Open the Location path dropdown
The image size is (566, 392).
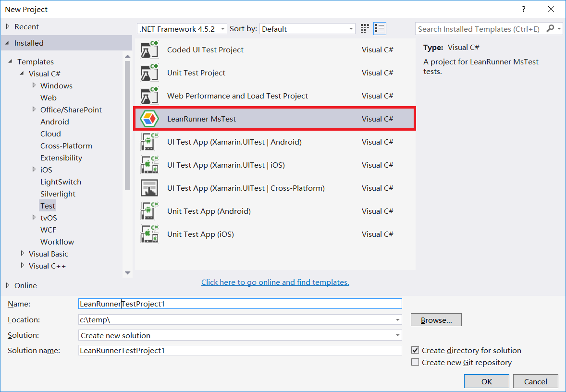coord(397,320)
